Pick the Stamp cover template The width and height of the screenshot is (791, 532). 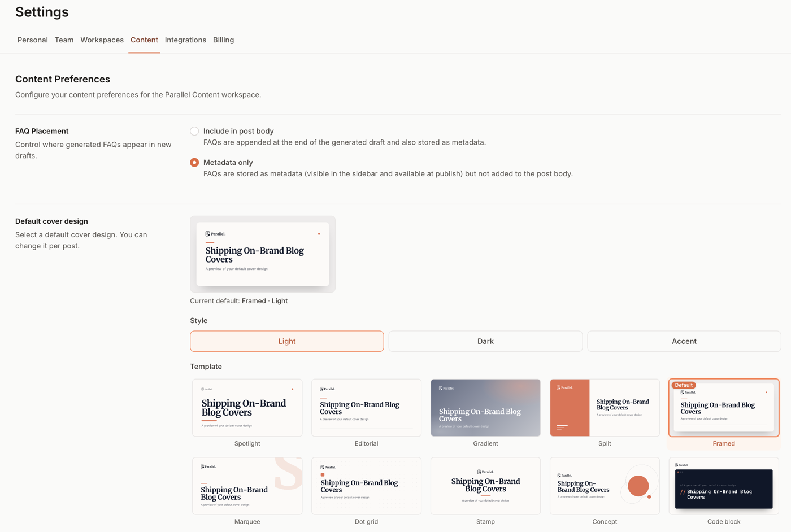pos(485,486)
